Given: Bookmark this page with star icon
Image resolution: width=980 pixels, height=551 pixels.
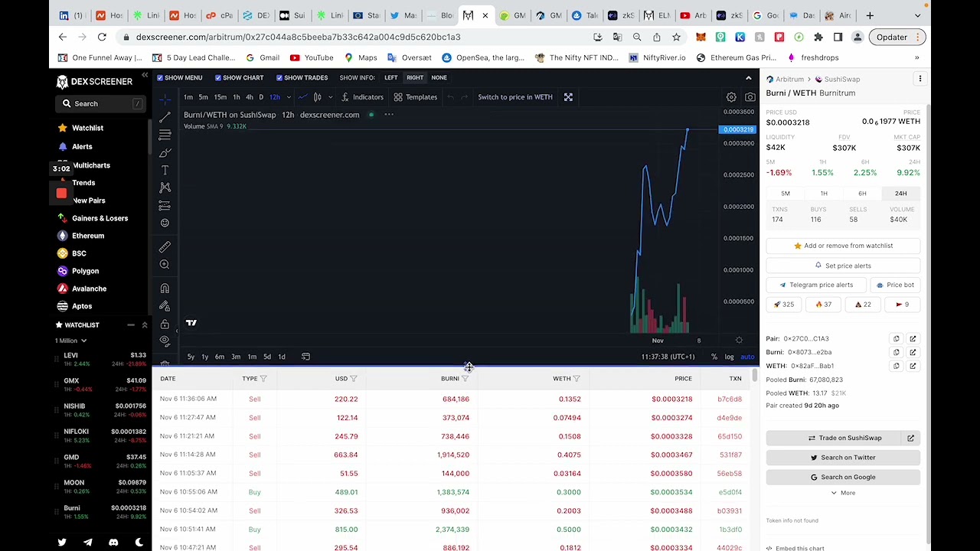Looking at the screenshot, I should coord(676,37).
